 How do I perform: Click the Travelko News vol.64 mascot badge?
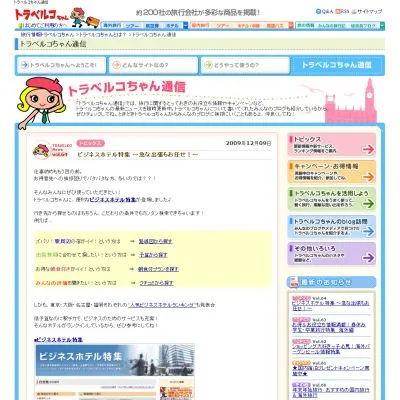coord(51,150)
